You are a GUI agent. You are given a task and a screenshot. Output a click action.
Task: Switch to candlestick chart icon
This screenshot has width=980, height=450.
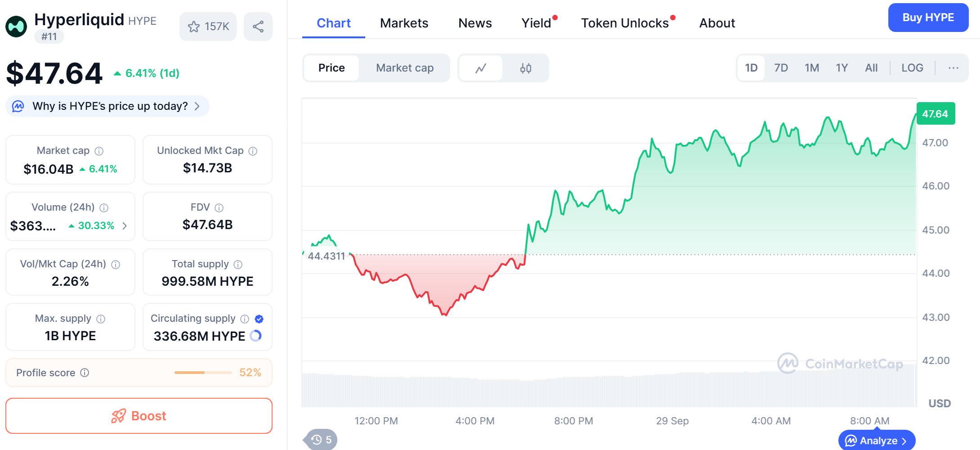click(x=525, y=68)
